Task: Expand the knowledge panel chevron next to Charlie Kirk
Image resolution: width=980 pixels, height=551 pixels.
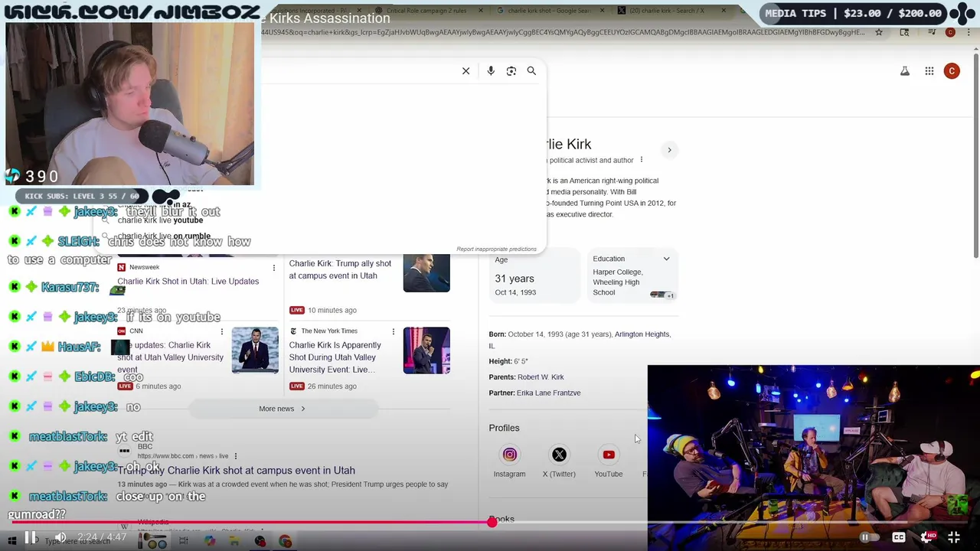Action: pyautogui.click(x=669, y=150)
